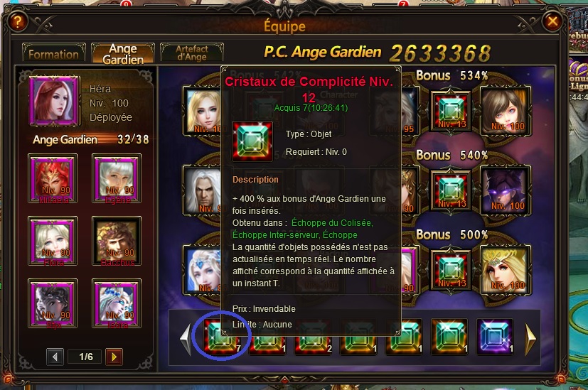Viewport: 588px width, 390px height.
Task: Move crystal inventory back with left arrow
Action: coord(186,339)
